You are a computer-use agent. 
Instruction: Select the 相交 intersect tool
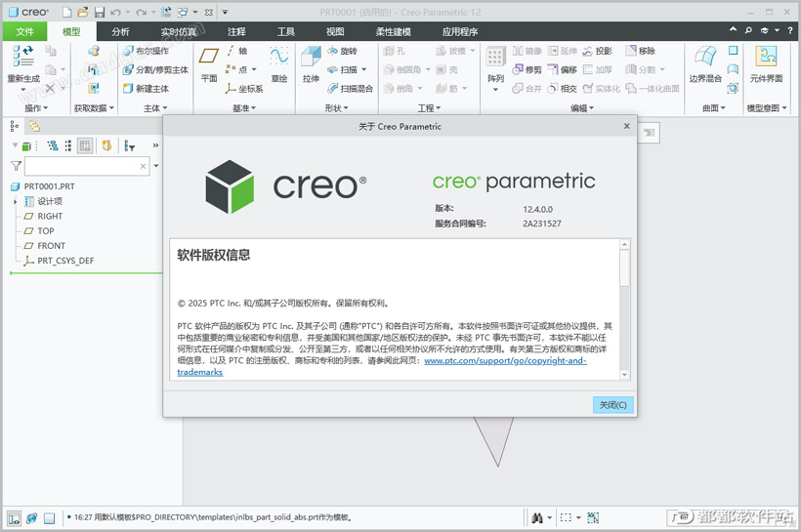point(562,88)
